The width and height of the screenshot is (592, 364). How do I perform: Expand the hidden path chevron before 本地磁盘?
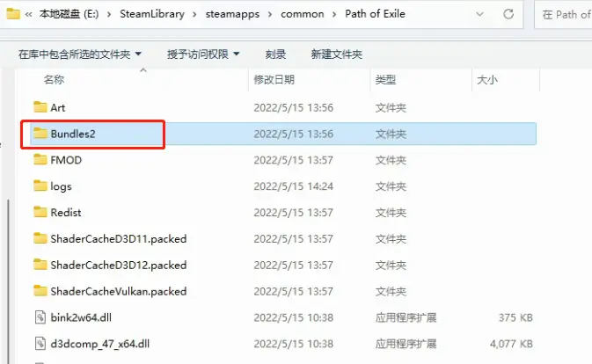pos(29,14)
